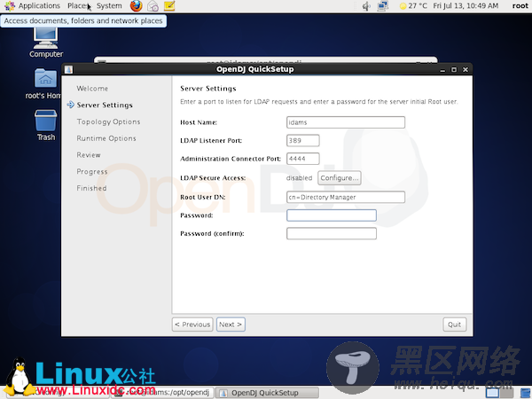Click the Review step

(89, 155)
